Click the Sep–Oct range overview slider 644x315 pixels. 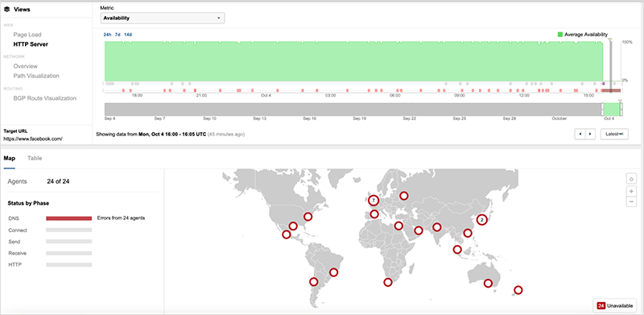pos(364,109)
